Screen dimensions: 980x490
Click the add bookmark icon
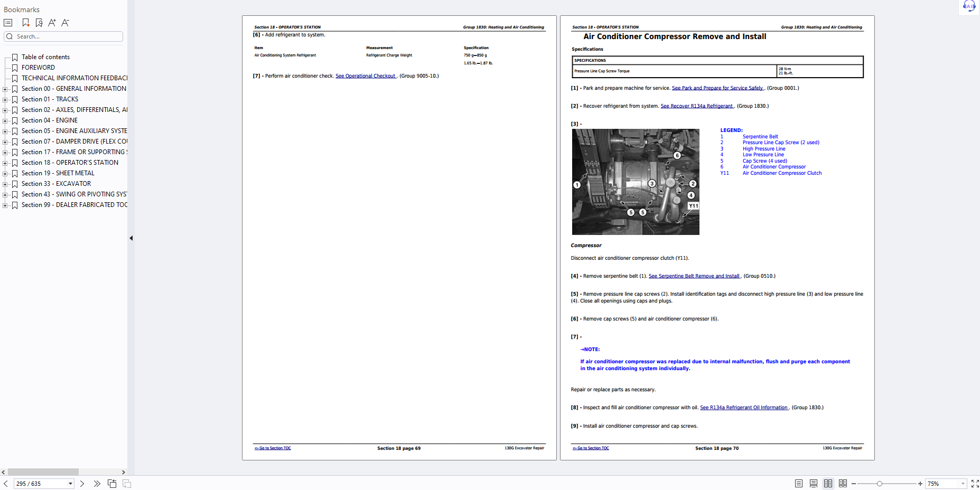click(25, 23)
